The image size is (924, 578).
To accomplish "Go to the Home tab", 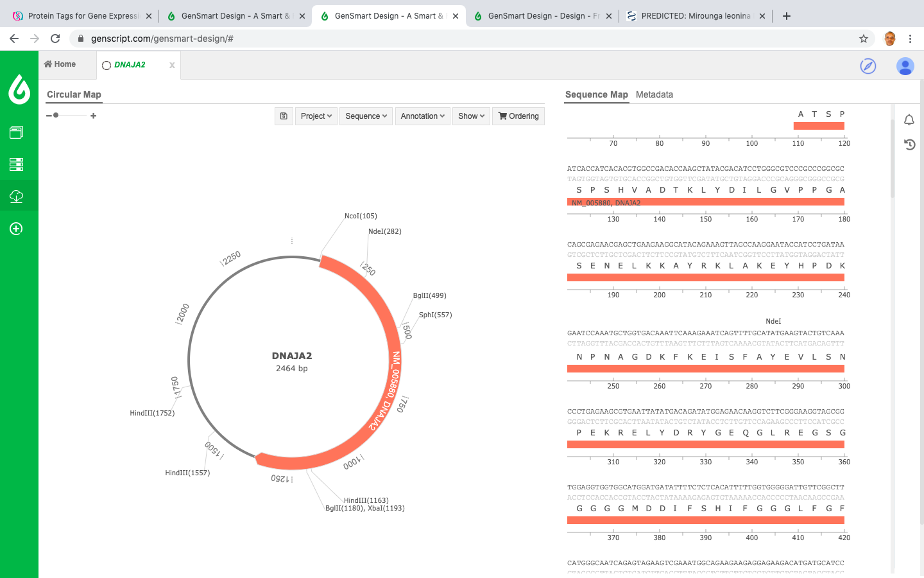I will [x=60, y=64].
